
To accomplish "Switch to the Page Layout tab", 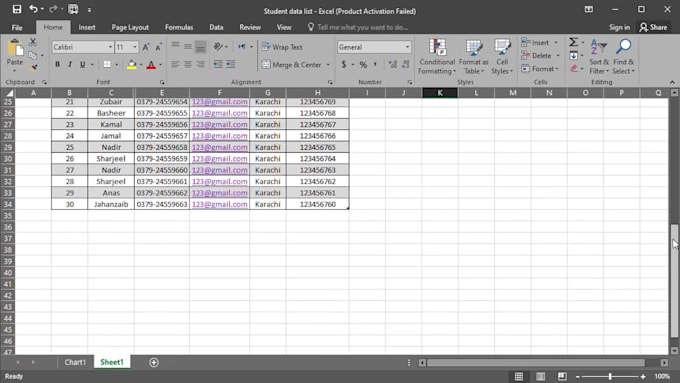I will click(x=130, y=27).
